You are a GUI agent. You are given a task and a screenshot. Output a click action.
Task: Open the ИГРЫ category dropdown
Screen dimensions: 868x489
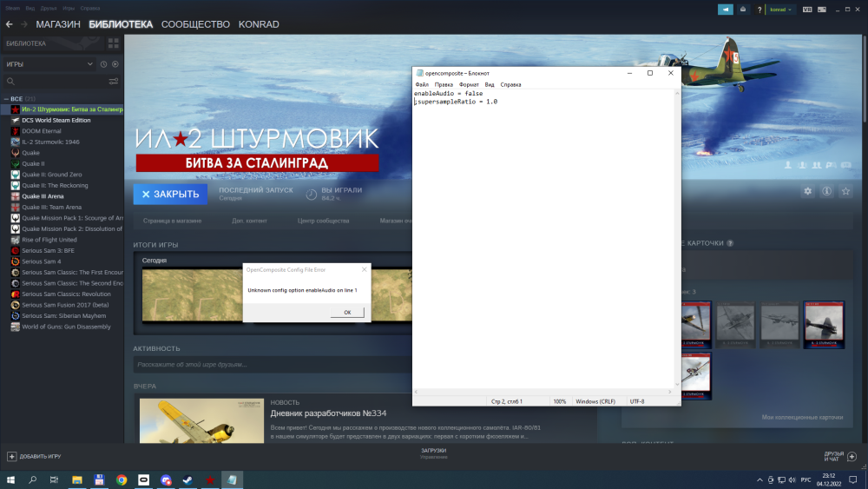pyautogui.click(x=49, y=64)
